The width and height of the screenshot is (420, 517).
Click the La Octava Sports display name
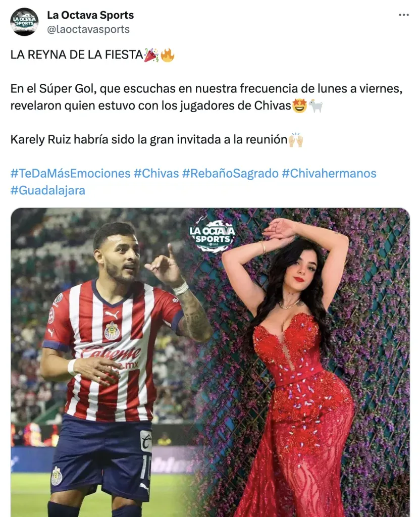click(x=90, y=15)
